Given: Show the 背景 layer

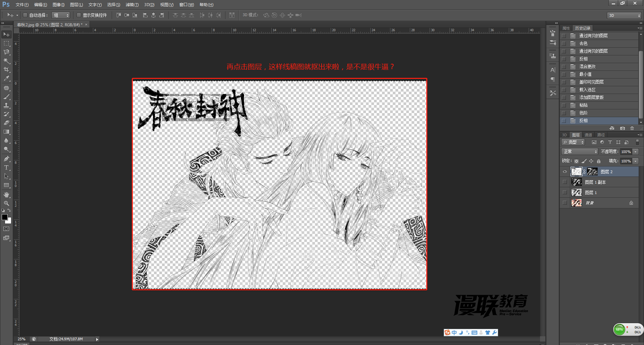Looking at the screenshot, I should coord(565,203).
